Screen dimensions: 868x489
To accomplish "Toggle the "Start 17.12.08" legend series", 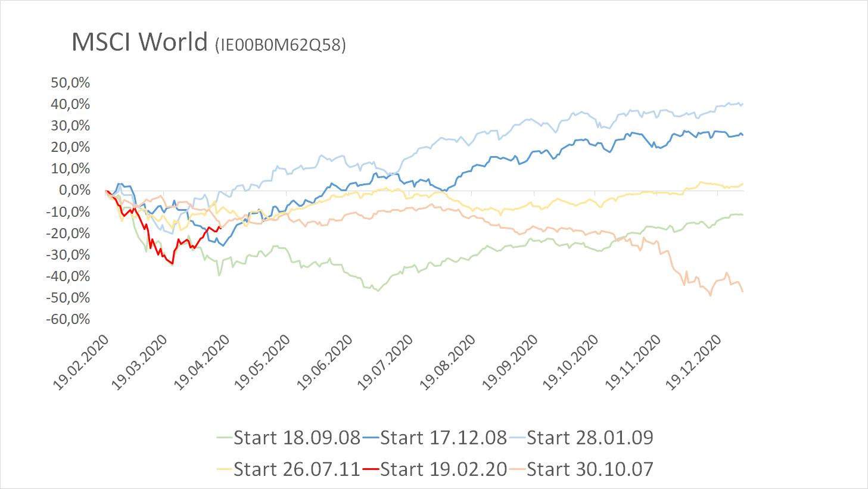I will coord(443,438).
